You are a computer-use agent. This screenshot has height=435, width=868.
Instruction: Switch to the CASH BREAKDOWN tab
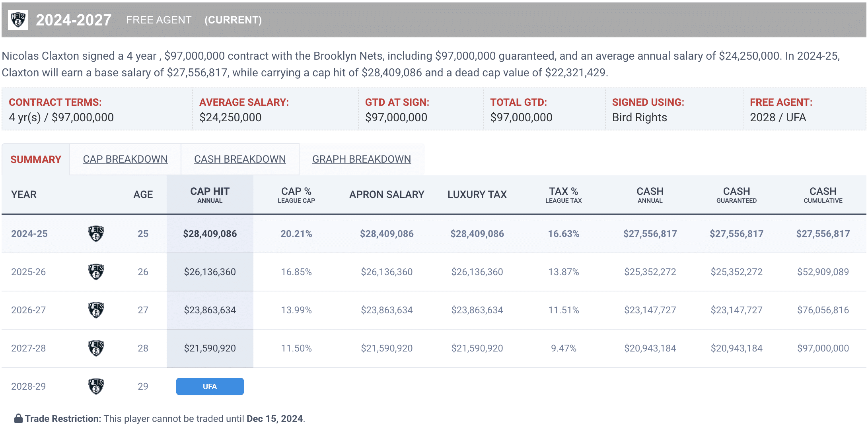point(240,159)
